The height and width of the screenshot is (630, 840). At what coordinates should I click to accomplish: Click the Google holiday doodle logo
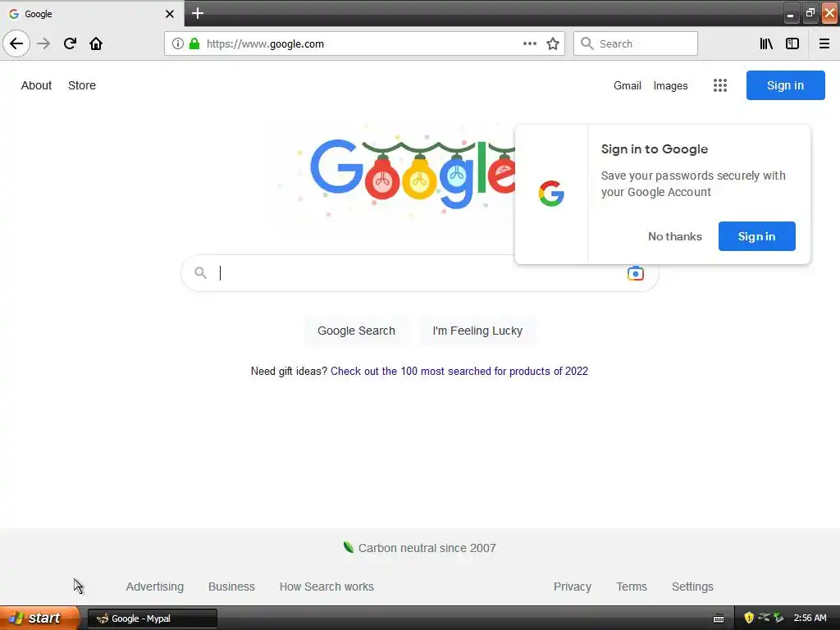coord(413,174)
